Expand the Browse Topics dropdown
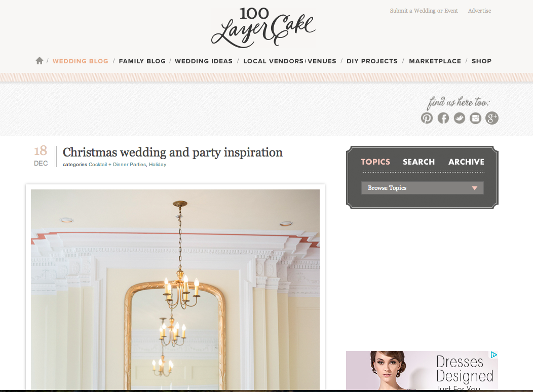Image resolution: width=533 pixels, height=392 pixels. pos(422,188)
